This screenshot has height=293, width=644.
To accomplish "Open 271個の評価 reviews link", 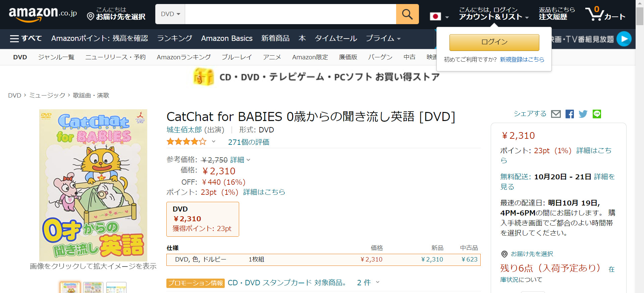I will coord(249,142).
